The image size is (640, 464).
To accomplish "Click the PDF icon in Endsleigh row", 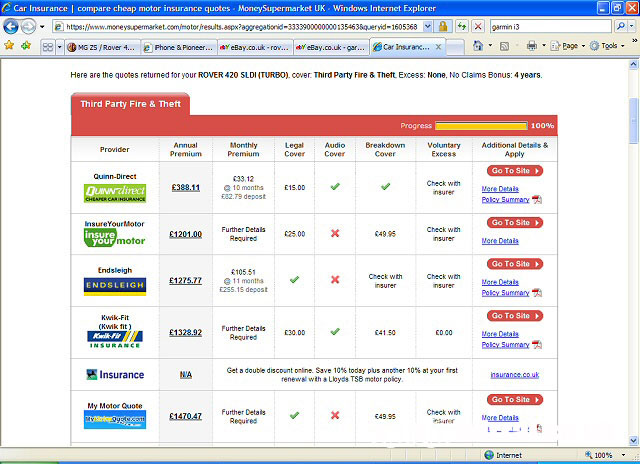I will 537,293.
